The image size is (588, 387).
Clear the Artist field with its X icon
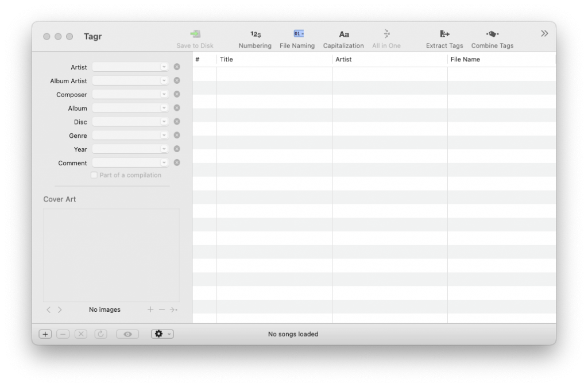tap(177, 67)
